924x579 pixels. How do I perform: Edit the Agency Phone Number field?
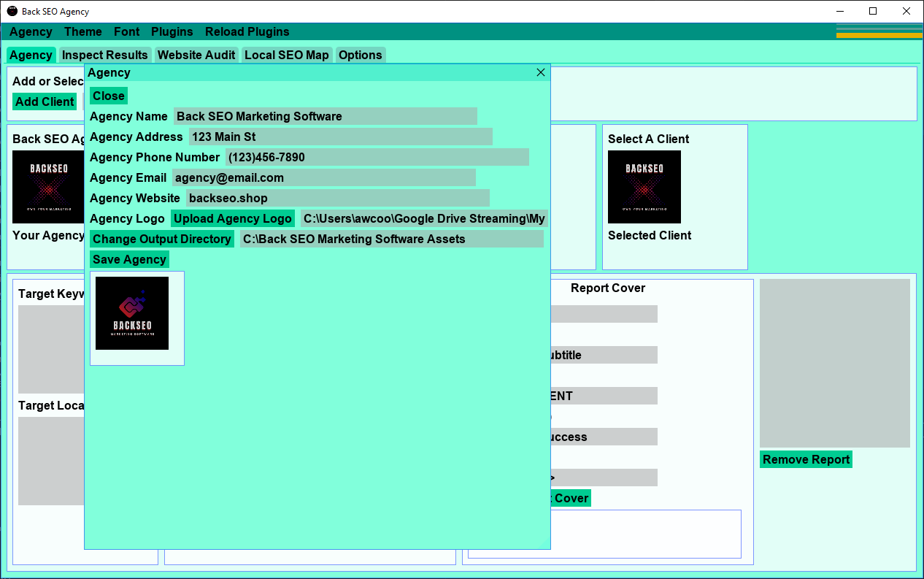[x=377, y=157]
